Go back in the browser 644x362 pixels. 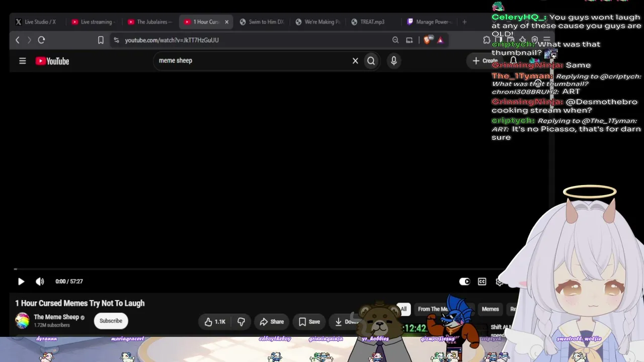18,40
